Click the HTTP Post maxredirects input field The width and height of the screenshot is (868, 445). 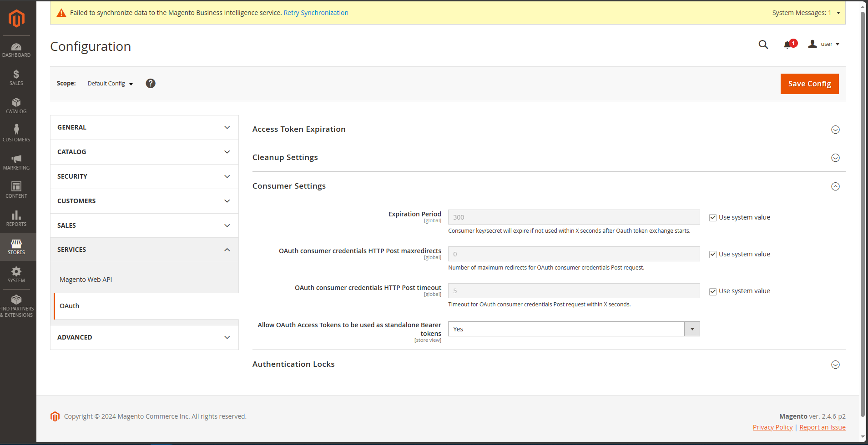[574, 254]
